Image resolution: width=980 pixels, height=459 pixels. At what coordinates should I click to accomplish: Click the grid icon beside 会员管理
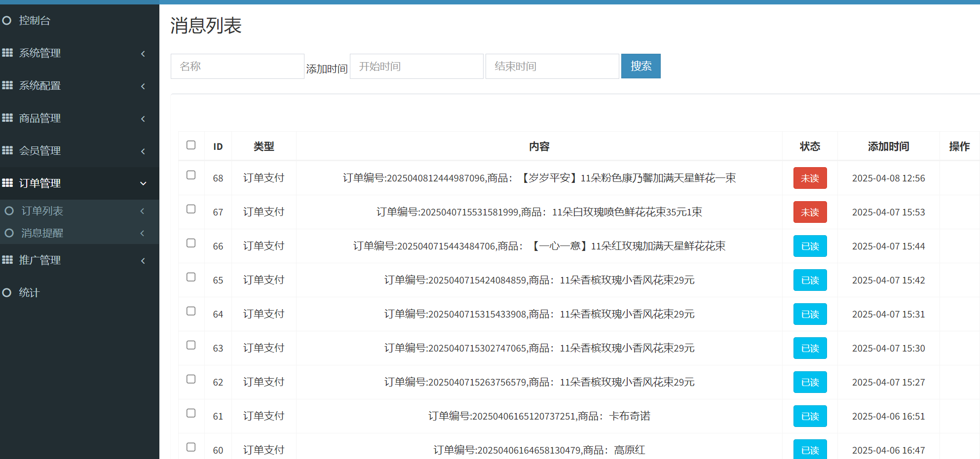7,150
